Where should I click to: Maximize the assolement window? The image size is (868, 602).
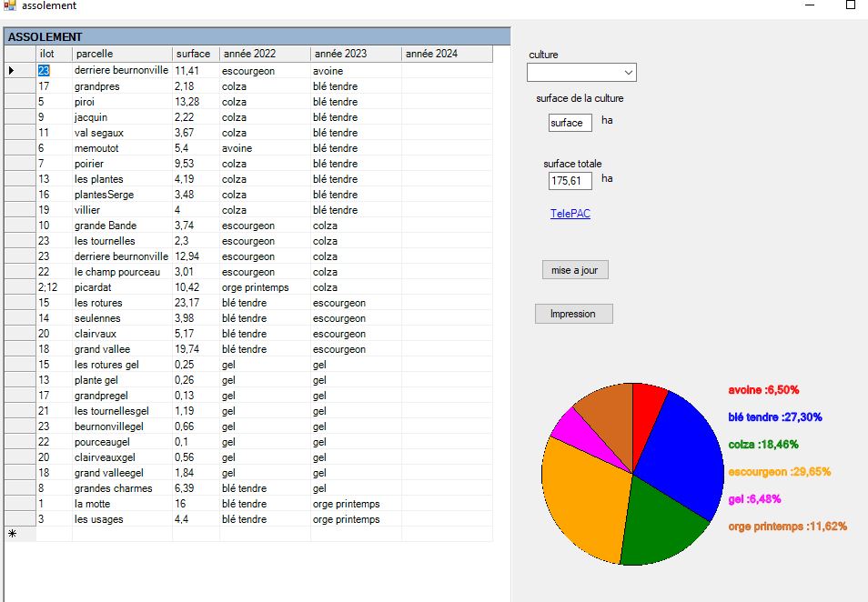850,5
